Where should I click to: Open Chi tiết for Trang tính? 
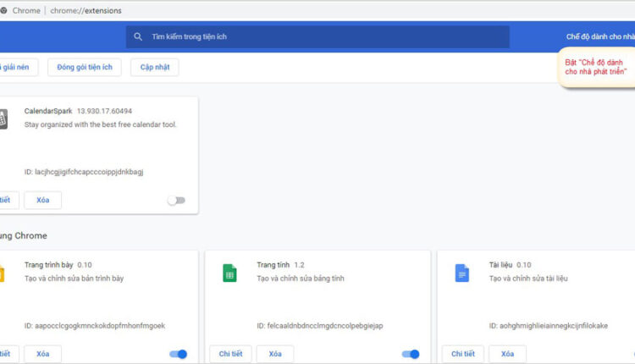tap(230, 354)
